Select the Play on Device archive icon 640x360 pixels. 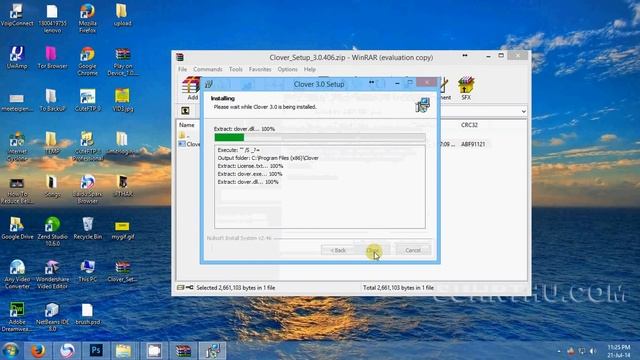coord(122,61)
